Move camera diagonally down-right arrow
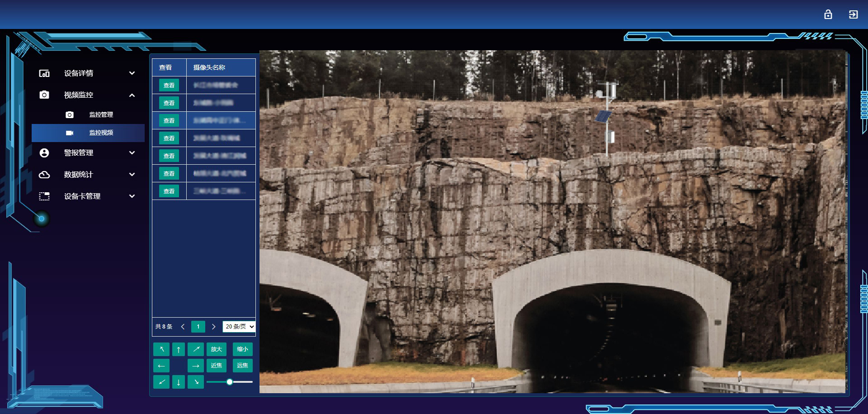868x414 pixels. [x=196, y=382]
